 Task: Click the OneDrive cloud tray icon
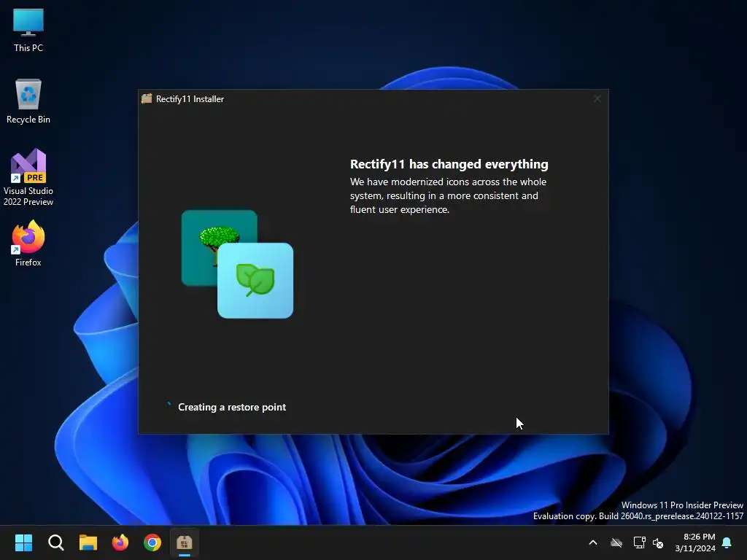pyautogui.click(x=616, y=542)
